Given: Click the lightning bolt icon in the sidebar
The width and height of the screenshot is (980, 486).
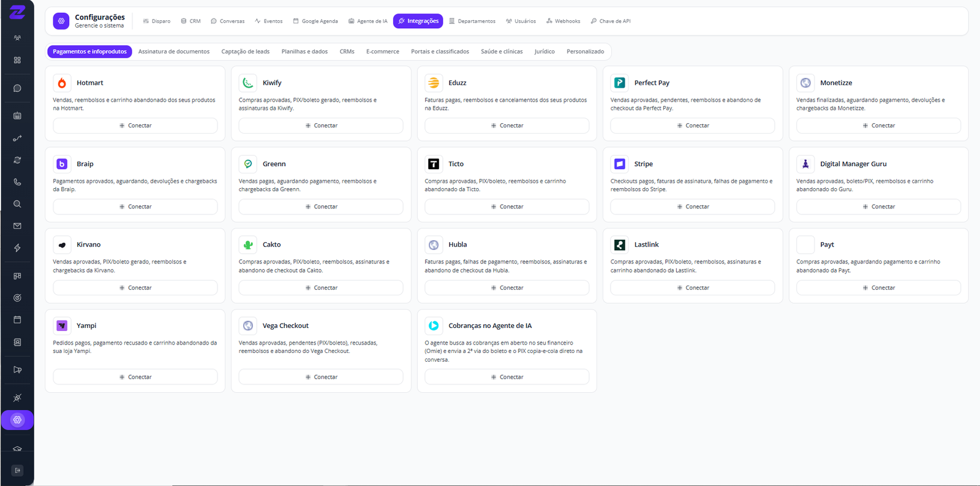Looking at the screenshot, I should [17, 248].
